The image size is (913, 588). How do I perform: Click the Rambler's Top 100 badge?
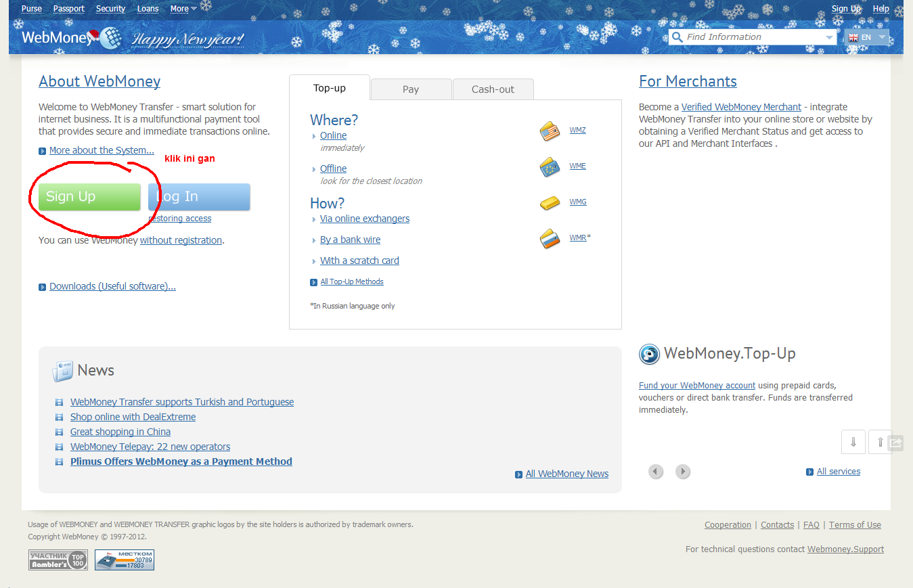58,560
